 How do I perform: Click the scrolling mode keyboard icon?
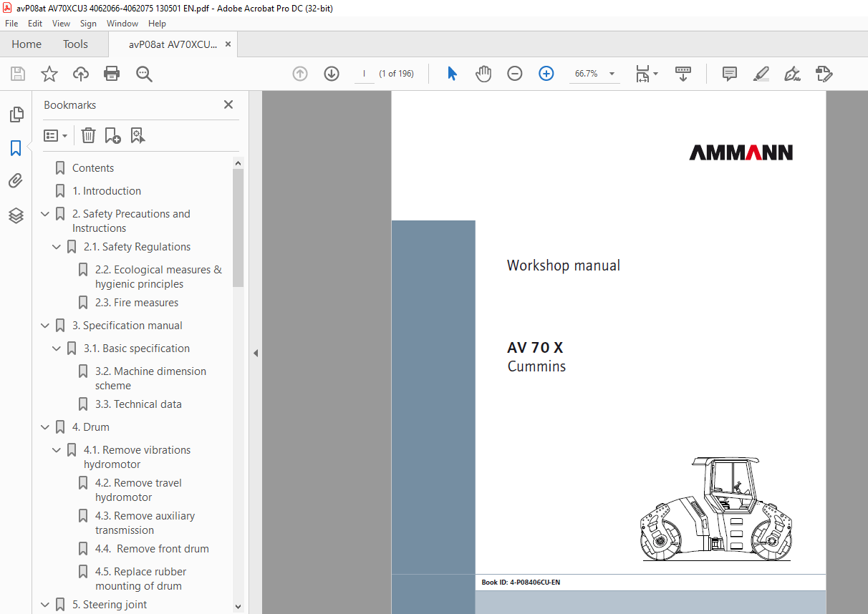(x=683, y=74)
